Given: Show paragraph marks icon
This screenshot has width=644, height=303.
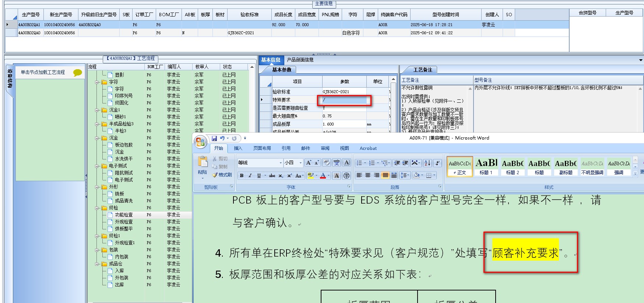Looking at the screenshot, I should pos(437,163).
